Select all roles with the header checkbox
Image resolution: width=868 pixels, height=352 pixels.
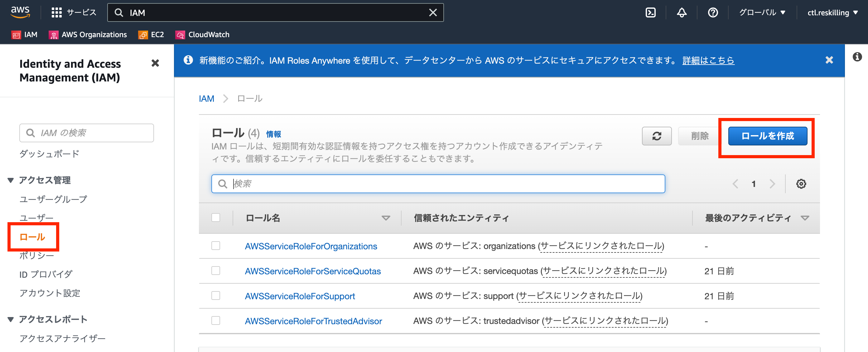point(216,218)
